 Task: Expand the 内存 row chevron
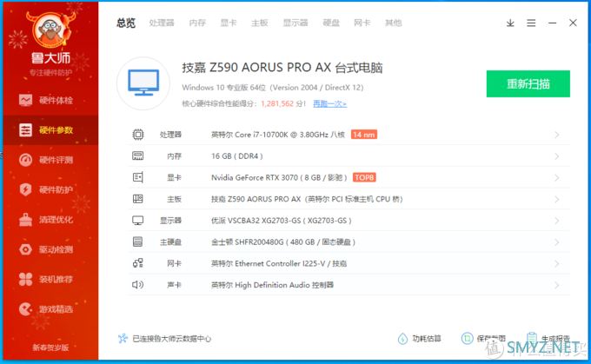click(x=557, y=156)
